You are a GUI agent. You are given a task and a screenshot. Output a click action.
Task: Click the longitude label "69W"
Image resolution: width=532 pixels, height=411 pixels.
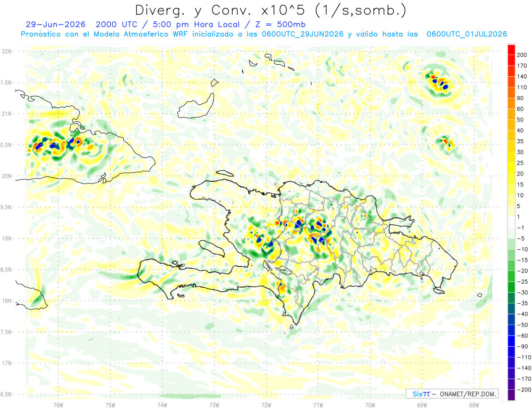(422, 405)
